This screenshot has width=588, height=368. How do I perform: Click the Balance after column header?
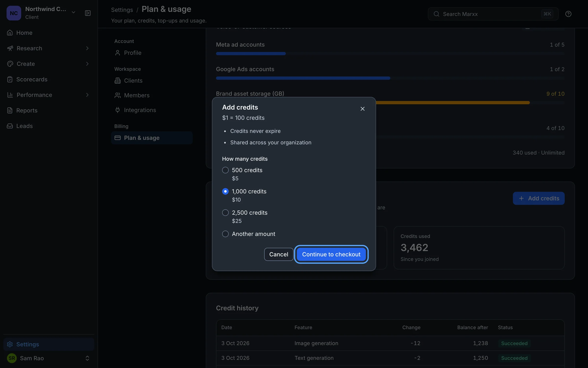[472, 328]
